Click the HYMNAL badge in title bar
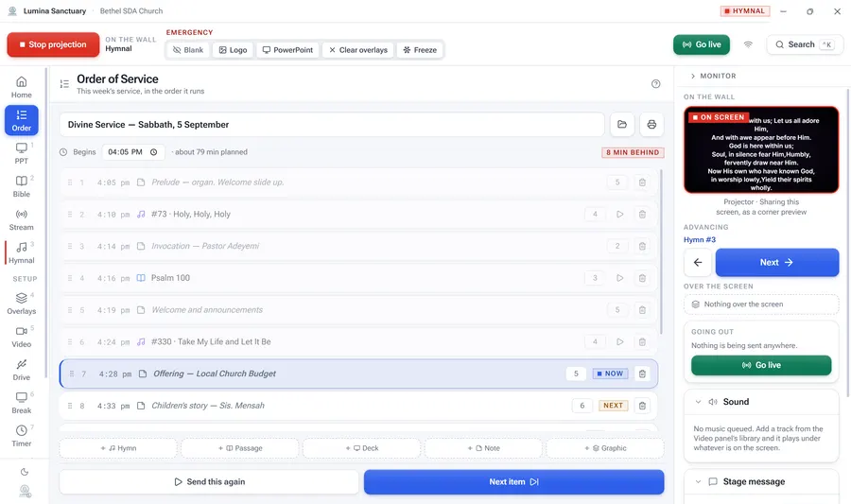851x504 pixels. pyautogui.click(x=745, y=10)
